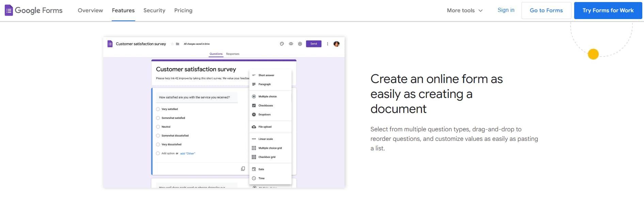Choose Multiple choice grid question type
The height and width of the screenshot is (197, 644).
point(270,148)
